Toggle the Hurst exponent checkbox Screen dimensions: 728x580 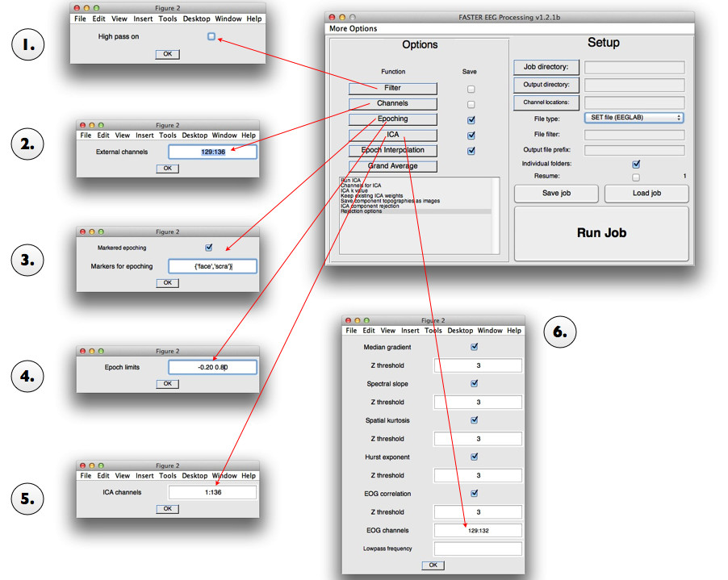(x=474, y=457)
